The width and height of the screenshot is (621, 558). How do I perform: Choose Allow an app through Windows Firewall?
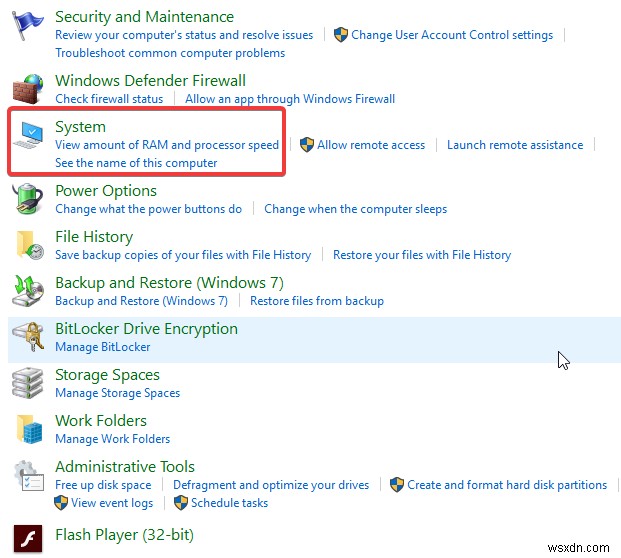point(290,99)
